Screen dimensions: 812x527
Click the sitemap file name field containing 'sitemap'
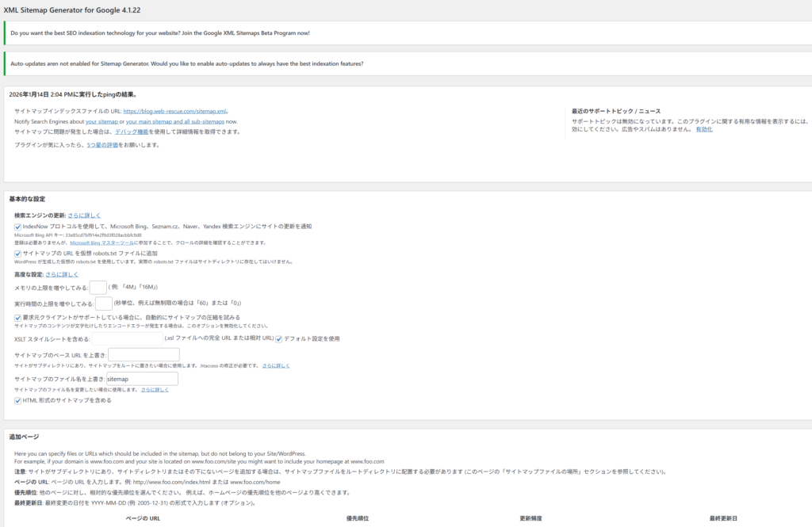point(142,380)
